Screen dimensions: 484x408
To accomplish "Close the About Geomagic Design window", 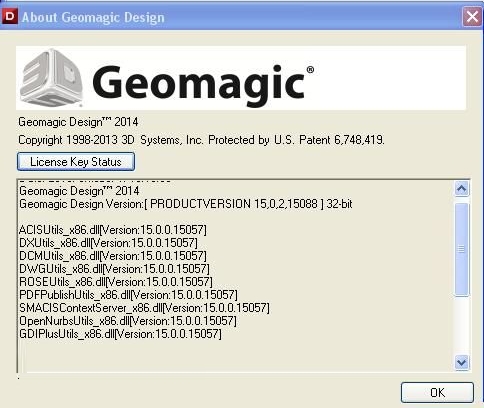I will click(x=472, y=17).
